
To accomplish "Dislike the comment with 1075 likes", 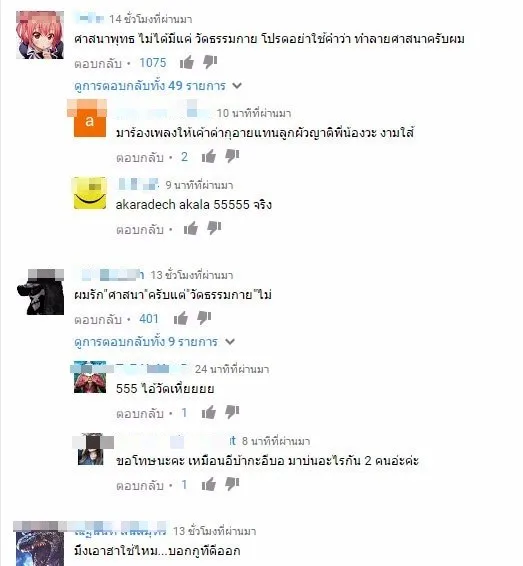I will tap(210, 62).
